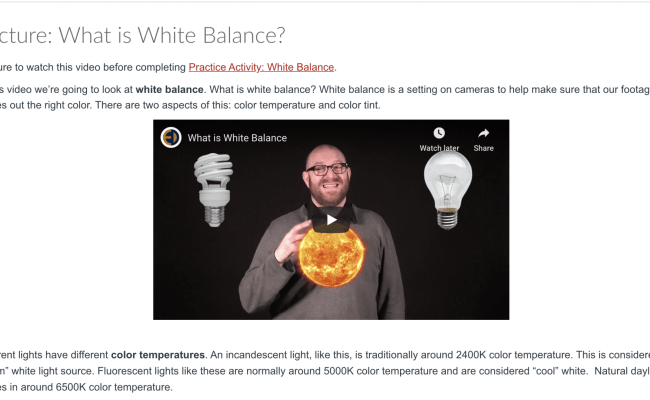Click the presenter's face in the video frame
650x400 pixels.
pos(327,176)
